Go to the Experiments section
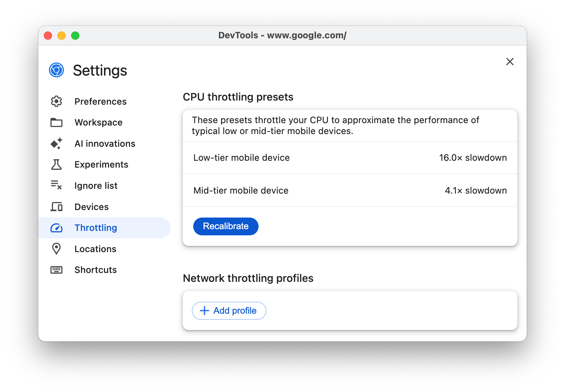This screenshot has height=392, width=565. [x=101, y=165]
